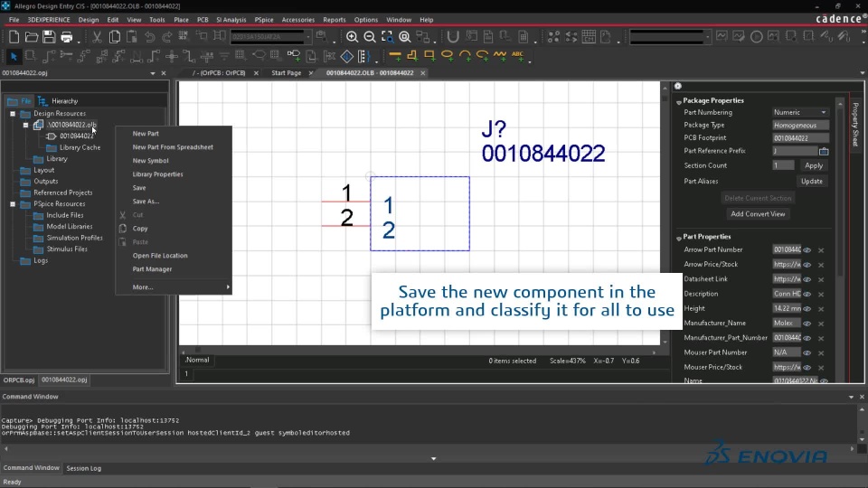Open the PSpice menu
The image size is (868, 488).
click(x=264, y=20)
